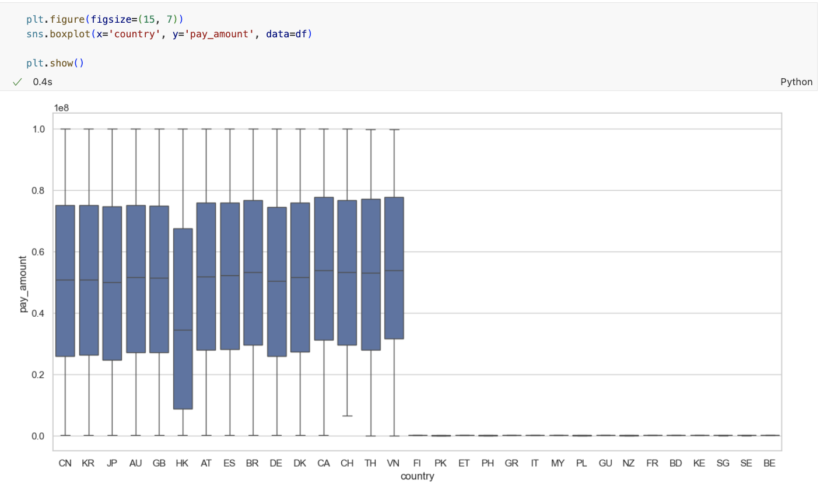The width and height of the screenshot is (820, 504).
Task: Click the BR tick label
Action: [253, 463]
